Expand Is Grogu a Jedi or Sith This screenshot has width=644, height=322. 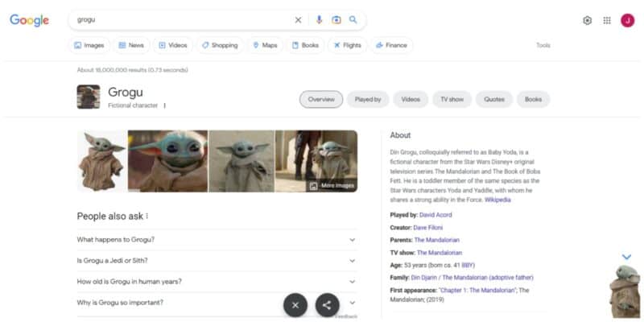pyautogui.click(x=217, y=260)
